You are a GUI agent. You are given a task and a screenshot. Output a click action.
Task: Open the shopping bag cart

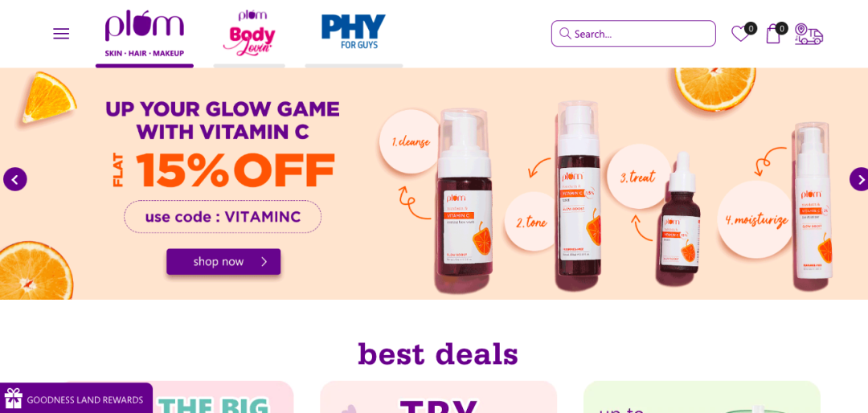click(x=773, y=34)
